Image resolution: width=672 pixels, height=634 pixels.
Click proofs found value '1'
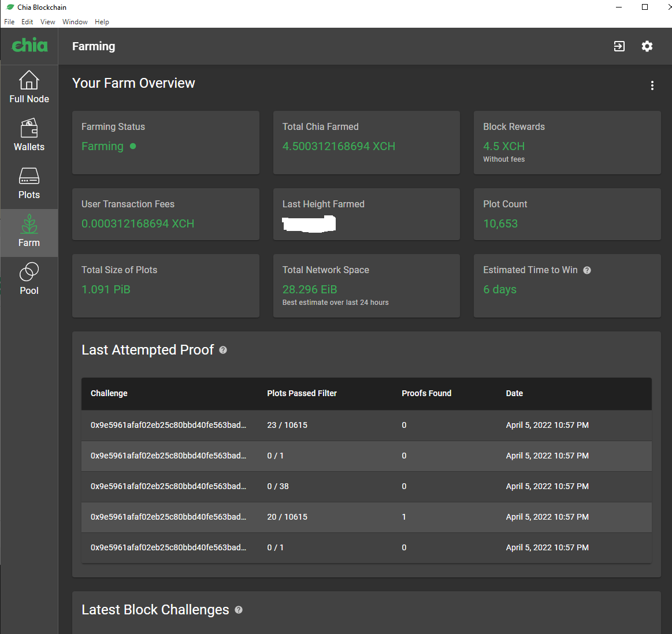tap(404, 517)
